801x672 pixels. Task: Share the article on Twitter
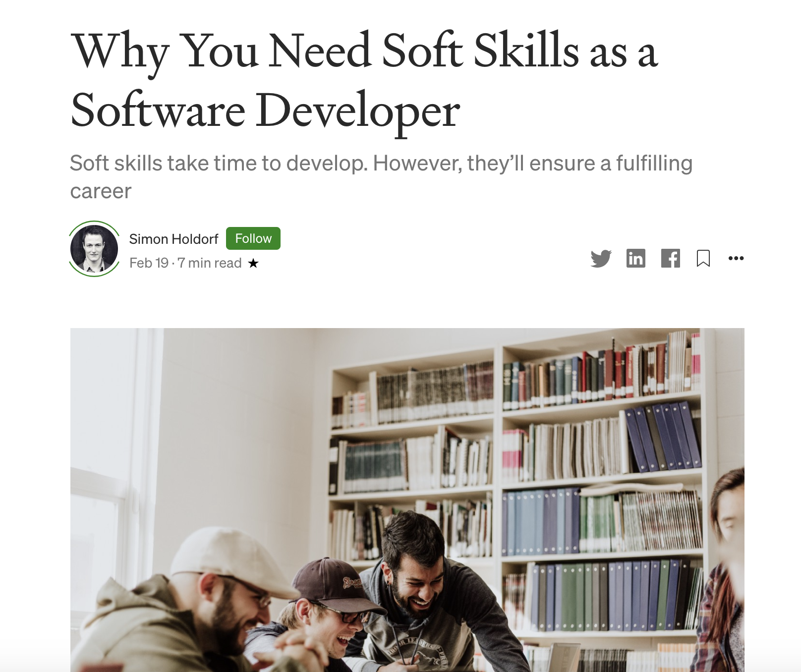point(601,258)
